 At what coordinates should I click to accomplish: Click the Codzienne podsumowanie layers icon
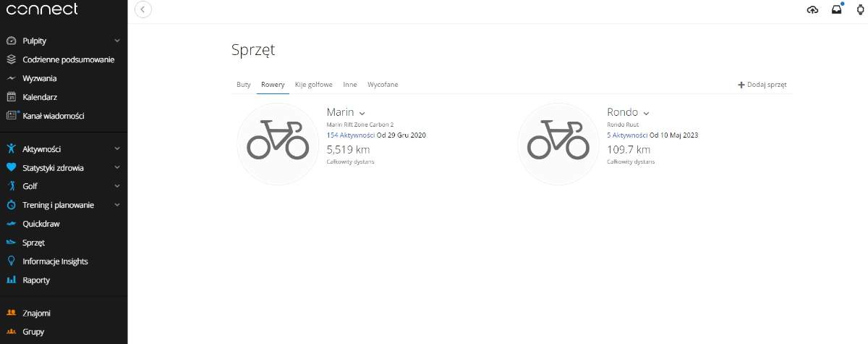11,59
